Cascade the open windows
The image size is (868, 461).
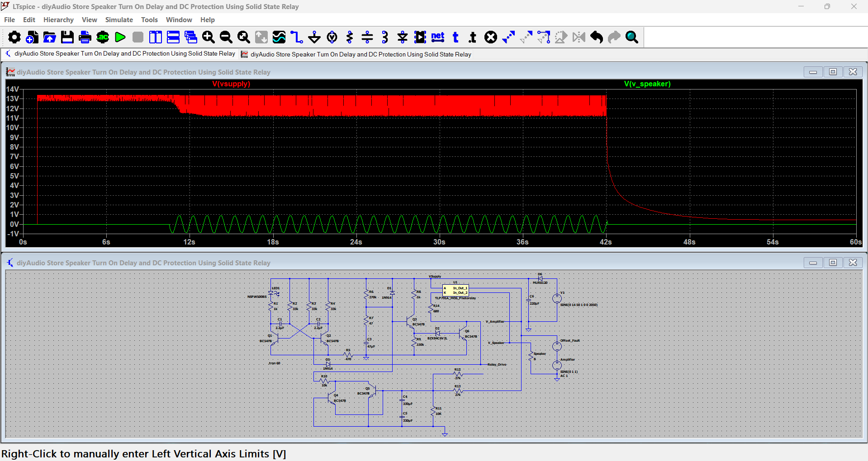click(x=191, y=37)
